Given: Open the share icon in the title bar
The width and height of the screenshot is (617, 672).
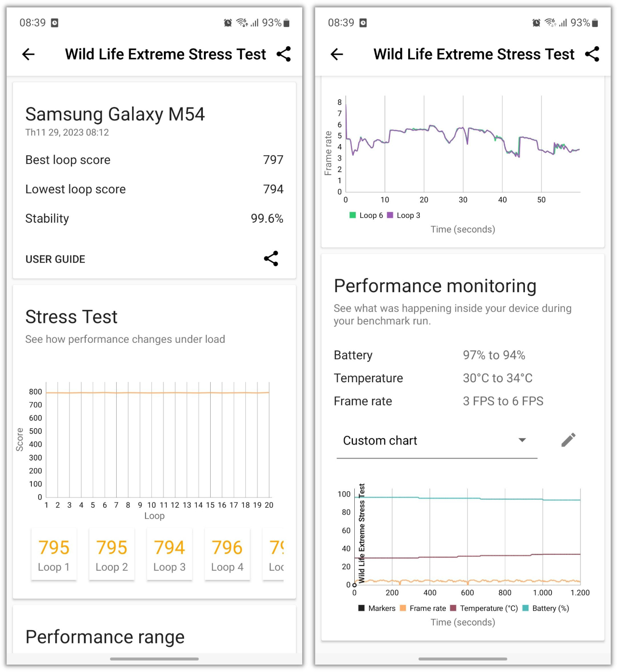Looking at the screenshot, I should [283, 54].
